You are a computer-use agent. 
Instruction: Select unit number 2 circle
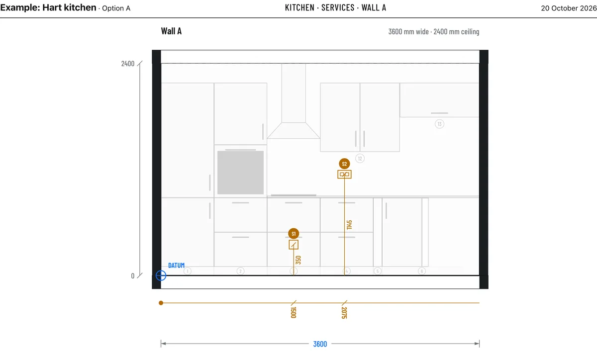coord(240,271)
